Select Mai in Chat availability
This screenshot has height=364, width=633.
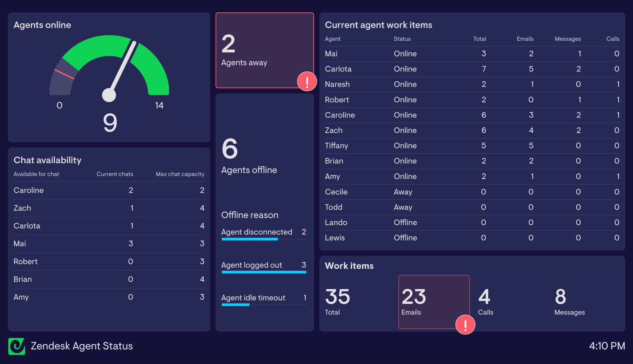click(109, 244)
